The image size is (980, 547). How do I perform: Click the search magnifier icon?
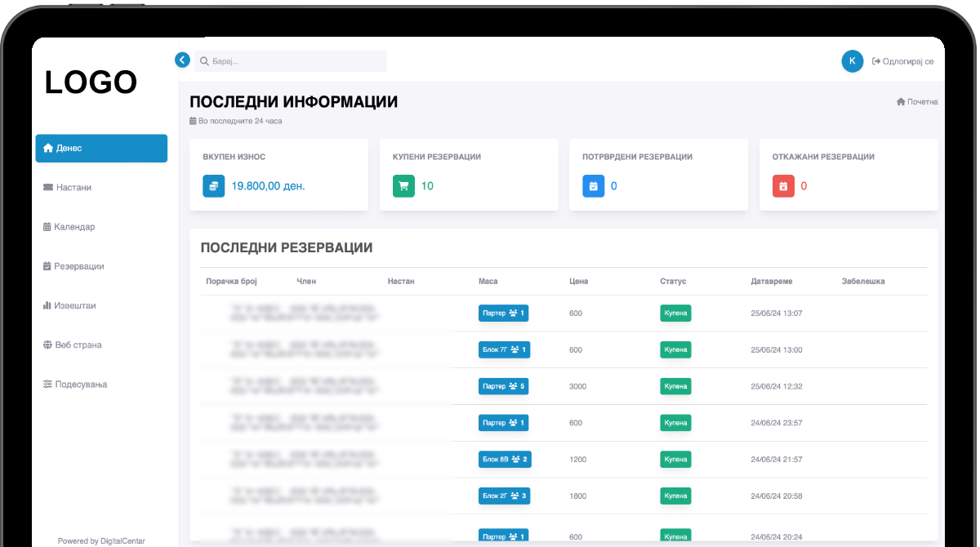click(x=204, y=61)
